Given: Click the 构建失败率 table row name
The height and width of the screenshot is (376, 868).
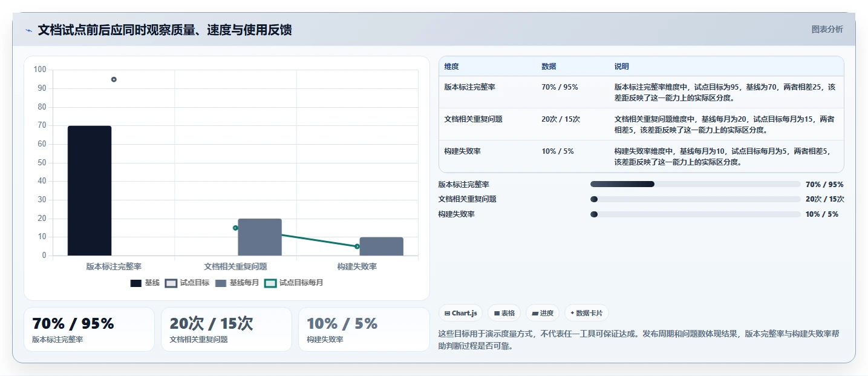Looking at the screenshot, I should (x=463, y=151).
